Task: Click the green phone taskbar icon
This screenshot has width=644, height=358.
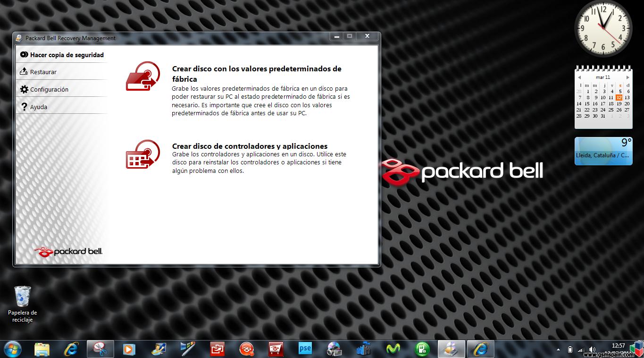Action: click(x=422, y=349)
